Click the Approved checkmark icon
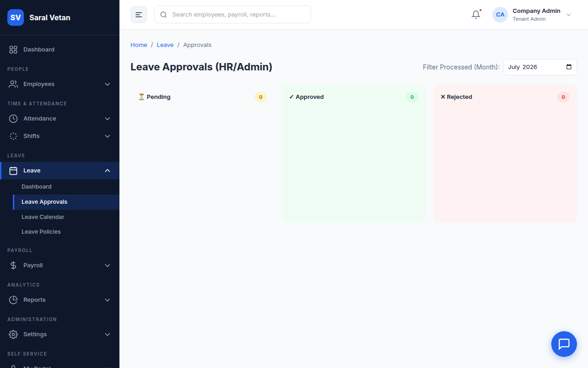The height and width of the screenshot is (368, 588). point(291,97)
